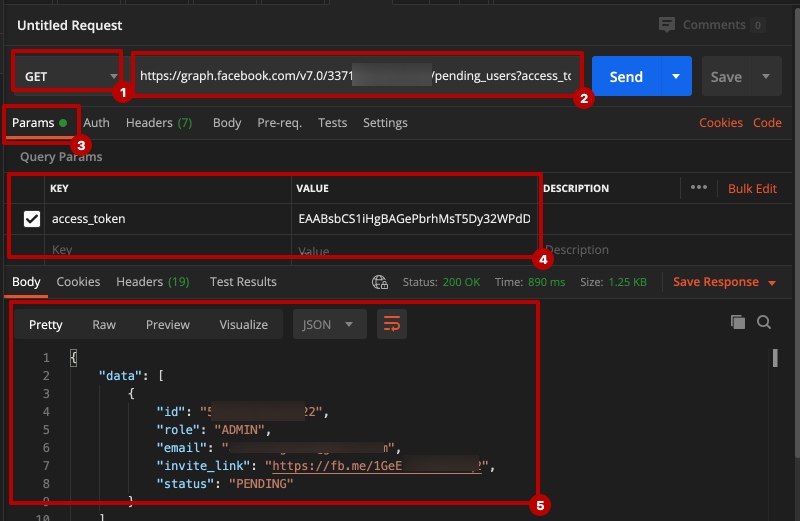Switch to Visualize response view

point(243,325)
